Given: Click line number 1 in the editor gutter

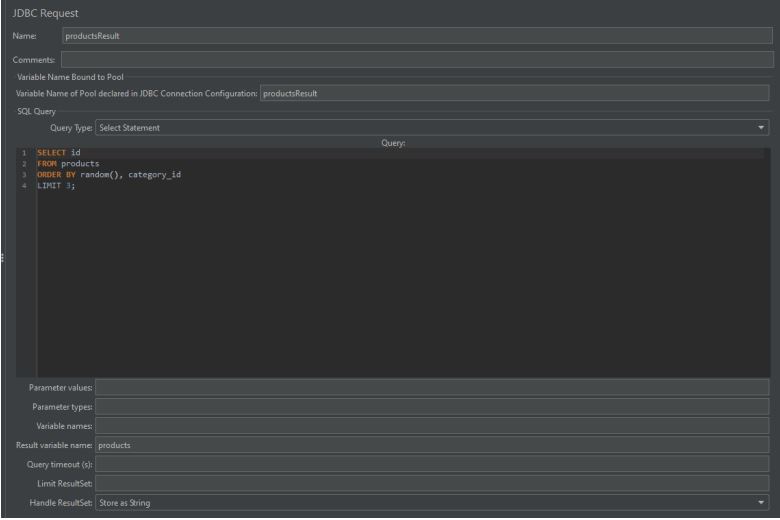Looking at the screenshot, I should (24, 152).
